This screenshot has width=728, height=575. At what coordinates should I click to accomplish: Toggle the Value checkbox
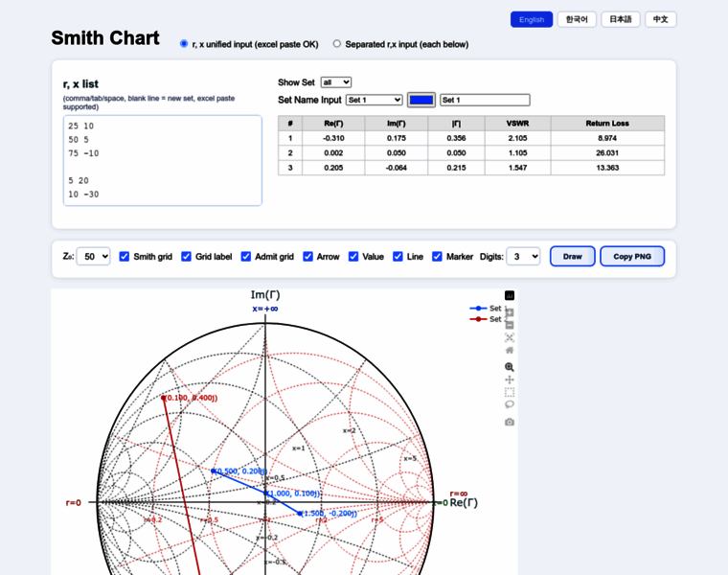353,257
